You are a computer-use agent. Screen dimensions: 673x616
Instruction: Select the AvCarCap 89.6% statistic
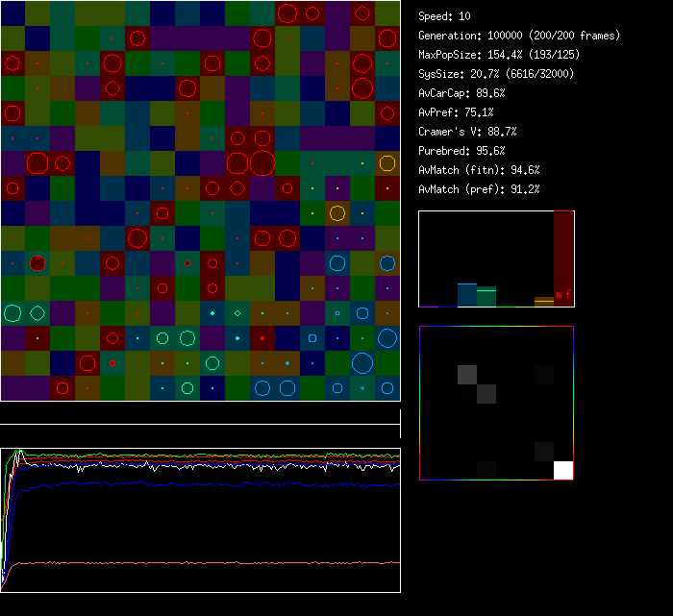462,93
